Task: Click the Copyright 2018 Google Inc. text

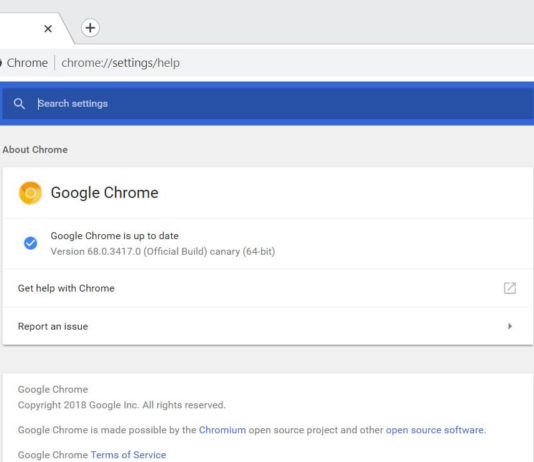Action: 122,405
